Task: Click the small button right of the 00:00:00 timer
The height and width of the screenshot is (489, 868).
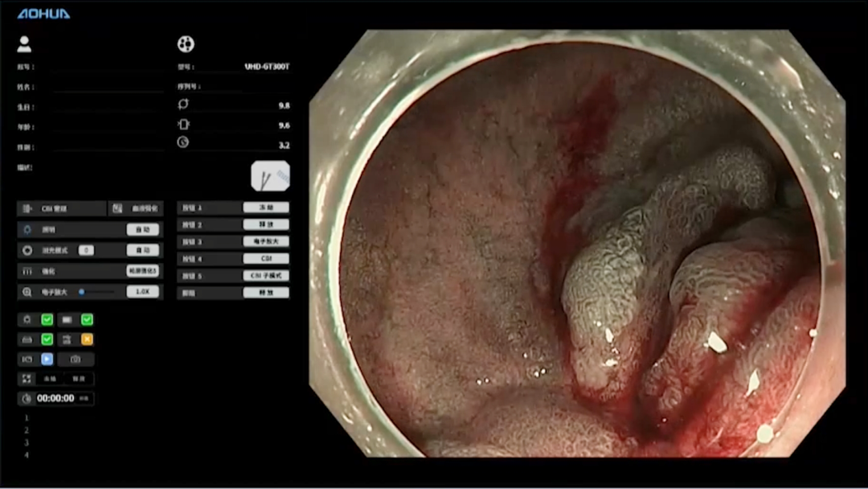Action: 84,399
